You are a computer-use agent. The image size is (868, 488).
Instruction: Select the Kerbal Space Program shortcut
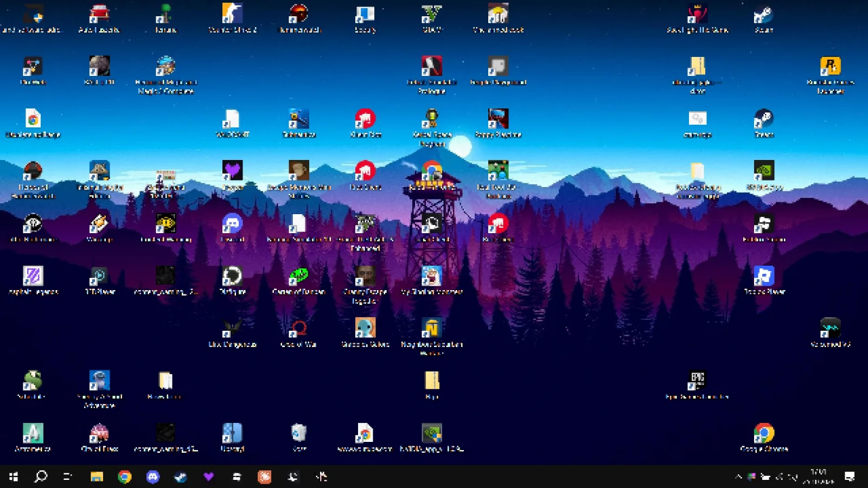coord(432,128)
